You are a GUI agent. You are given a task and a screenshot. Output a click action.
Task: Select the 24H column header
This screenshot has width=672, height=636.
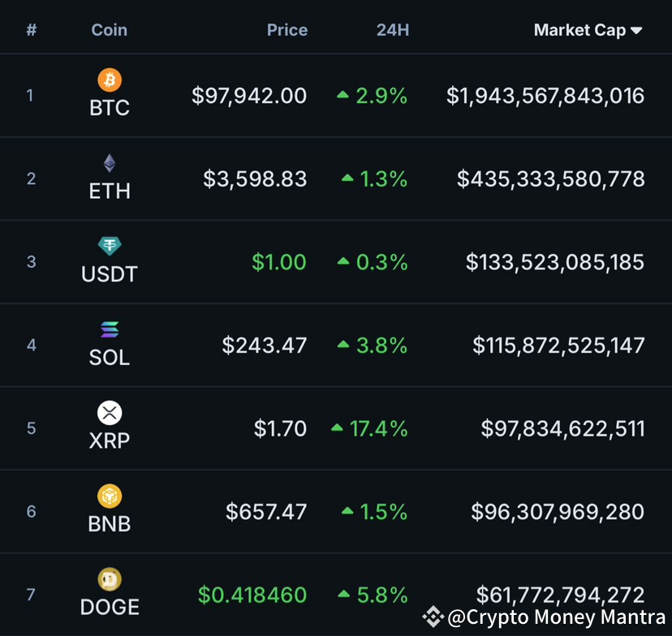coord(392,30)
